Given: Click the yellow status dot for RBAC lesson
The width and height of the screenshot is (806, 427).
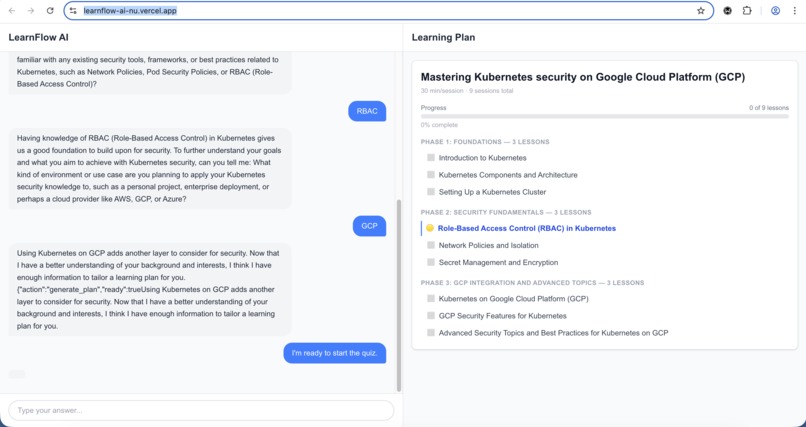Looking at the screenshot, I should pyautogui.click(x=430, y=228).
